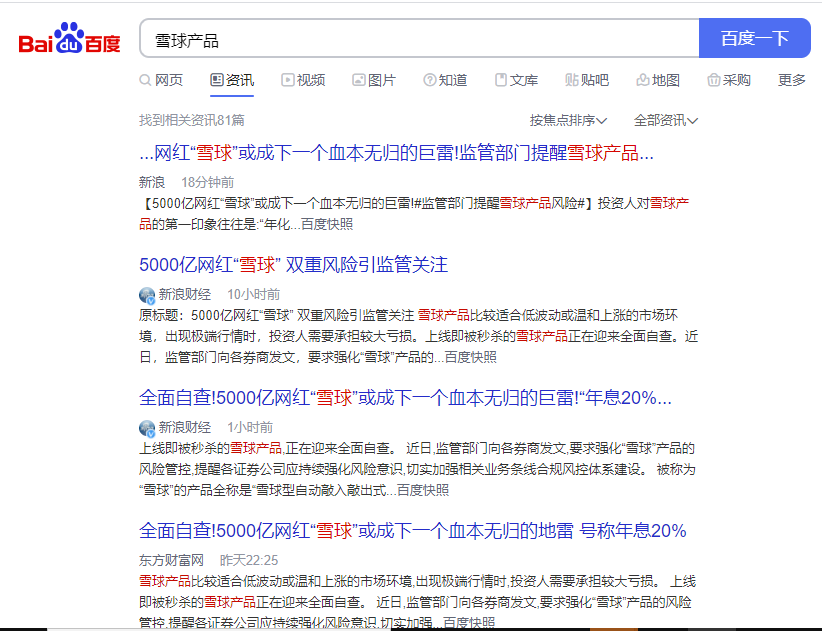The height and width of the screenshot is (631, 822).
Task: Click source name 新浪 on first result
Action: [x=152, y=182]
